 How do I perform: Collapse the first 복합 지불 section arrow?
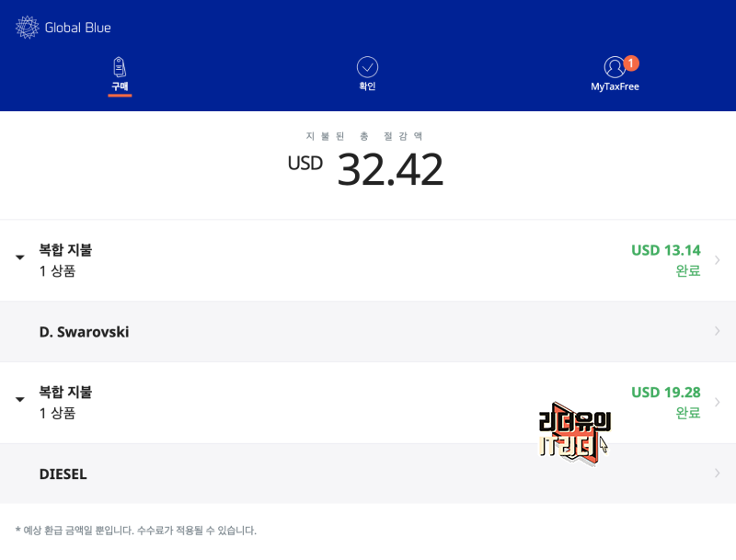(x=19, y=257)
